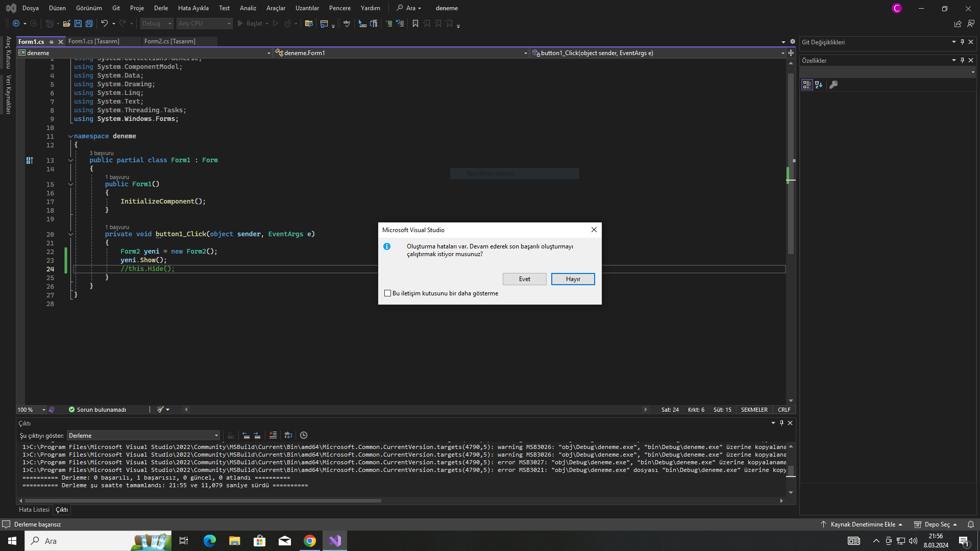
Task: Toggle word wrap in the output panel
Action: (x=288, y=435)
